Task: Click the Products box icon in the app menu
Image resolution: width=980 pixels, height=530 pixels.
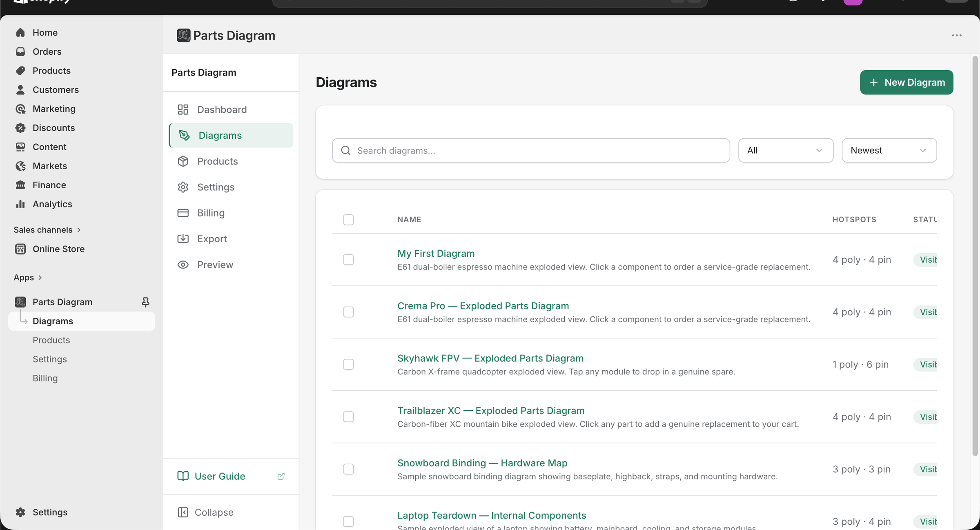Action: click(183, 161)
